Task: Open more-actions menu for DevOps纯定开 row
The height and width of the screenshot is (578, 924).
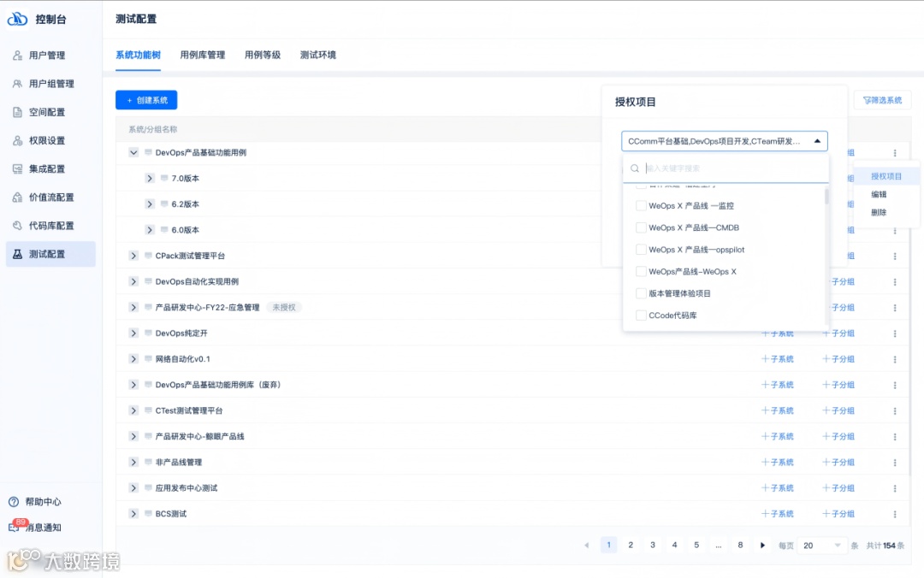Action: point(895,333)
